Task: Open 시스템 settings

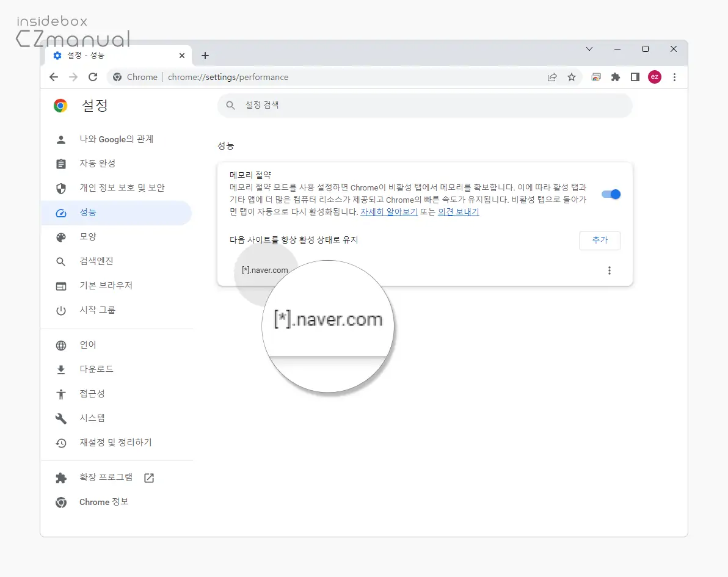Action: 116,418
